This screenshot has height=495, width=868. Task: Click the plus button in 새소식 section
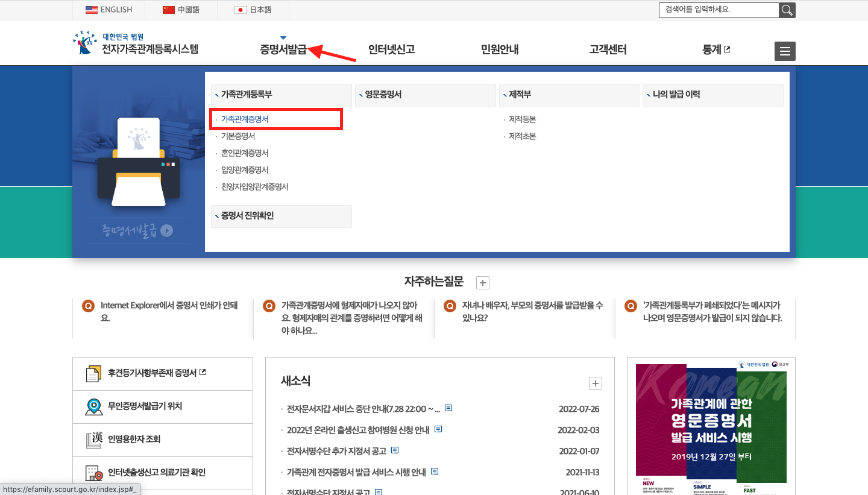pos(596,383)
